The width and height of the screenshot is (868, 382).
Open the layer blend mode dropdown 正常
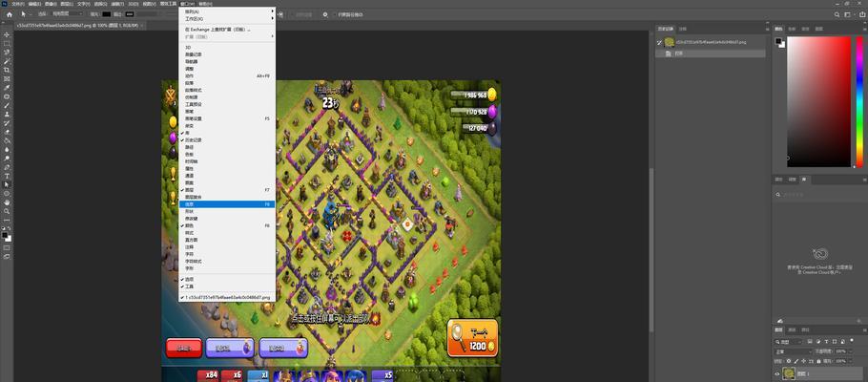pyautogui.click(x=793, y=351)
